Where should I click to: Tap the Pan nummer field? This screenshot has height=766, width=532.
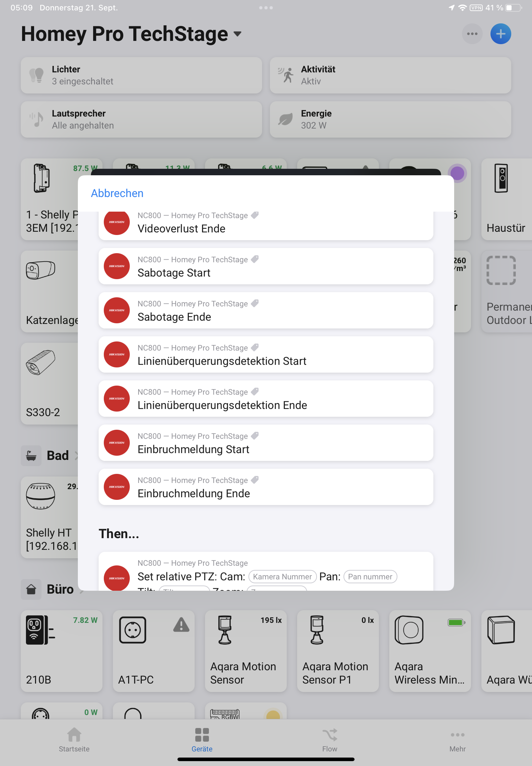(x=370, y=576)
